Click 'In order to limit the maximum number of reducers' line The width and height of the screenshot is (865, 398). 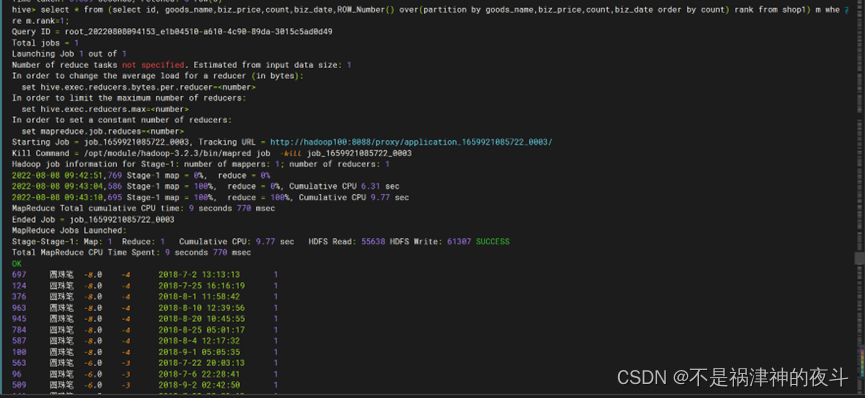(129, 98)
